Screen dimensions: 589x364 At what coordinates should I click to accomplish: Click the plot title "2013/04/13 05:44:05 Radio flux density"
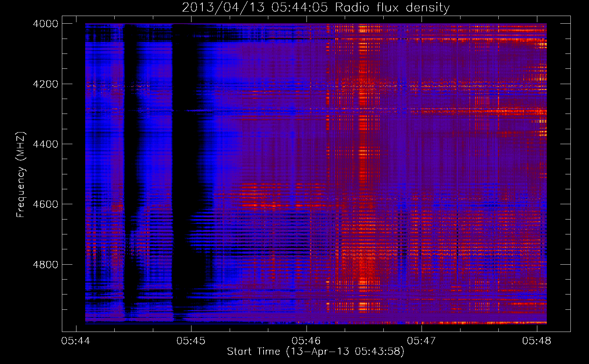click(316, 7)
